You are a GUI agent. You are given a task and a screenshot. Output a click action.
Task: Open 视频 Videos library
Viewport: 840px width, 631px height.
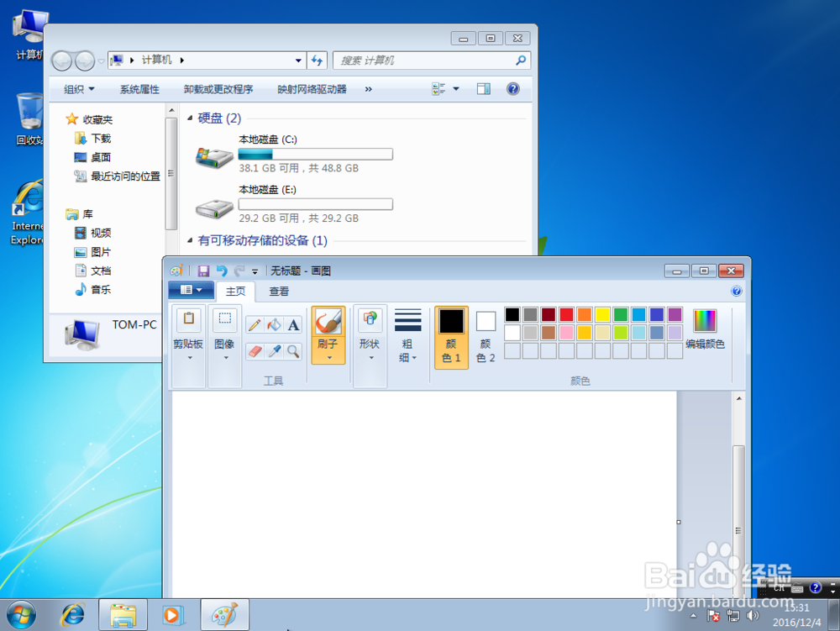tap(92, 233)
